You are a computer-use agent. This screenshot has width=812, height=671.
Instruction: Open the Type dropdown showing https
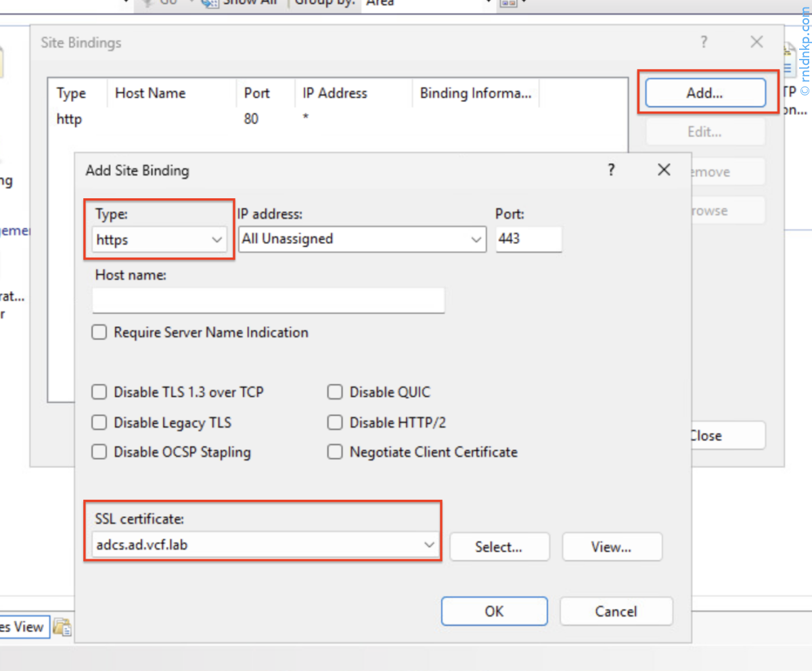160,239
